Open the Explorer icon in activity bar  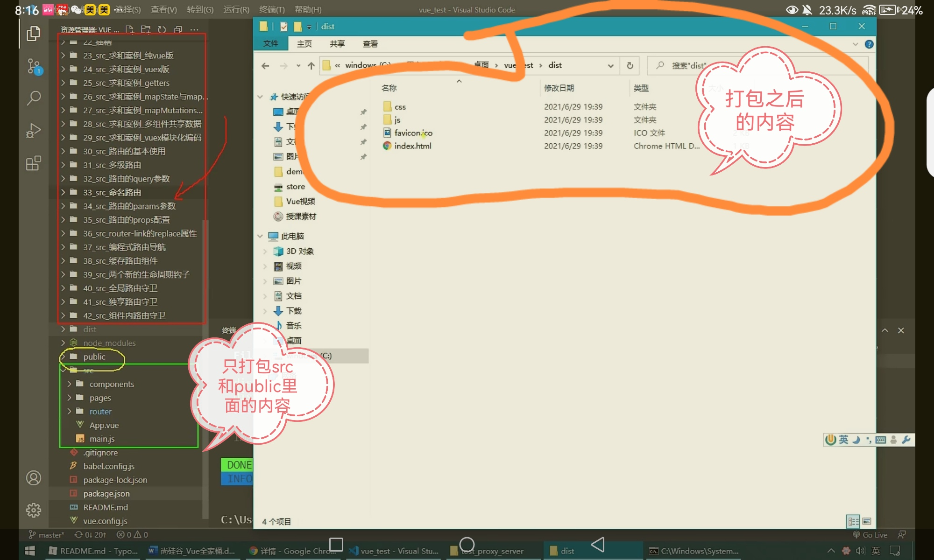point(33,34)
